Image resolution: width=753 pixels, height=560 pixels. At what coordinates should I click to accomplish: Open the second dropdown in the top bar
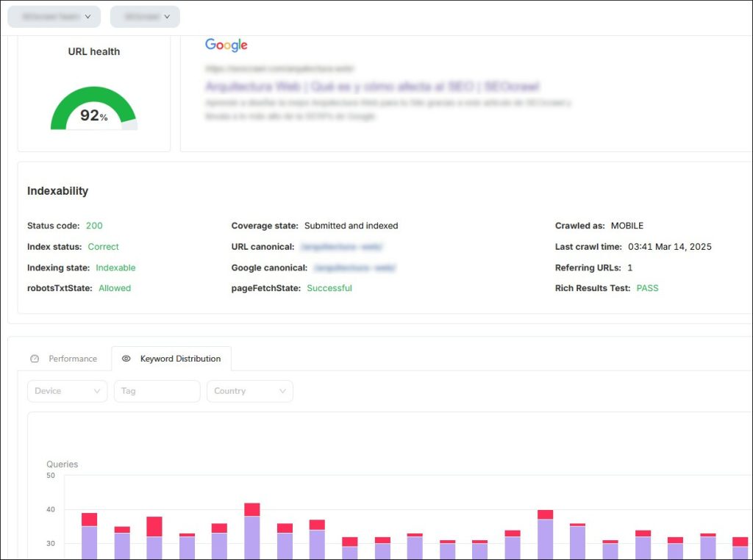click(x=145, y=16)
